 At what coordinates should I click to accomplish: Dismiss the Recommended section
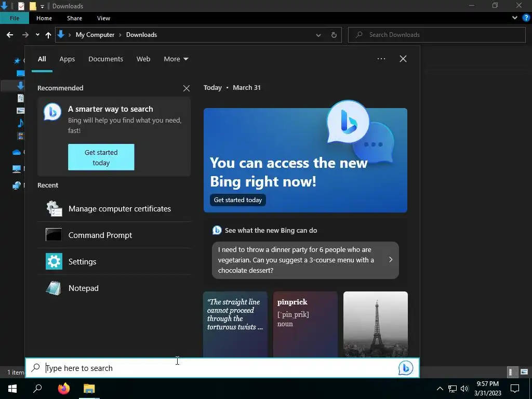(187, 88)
